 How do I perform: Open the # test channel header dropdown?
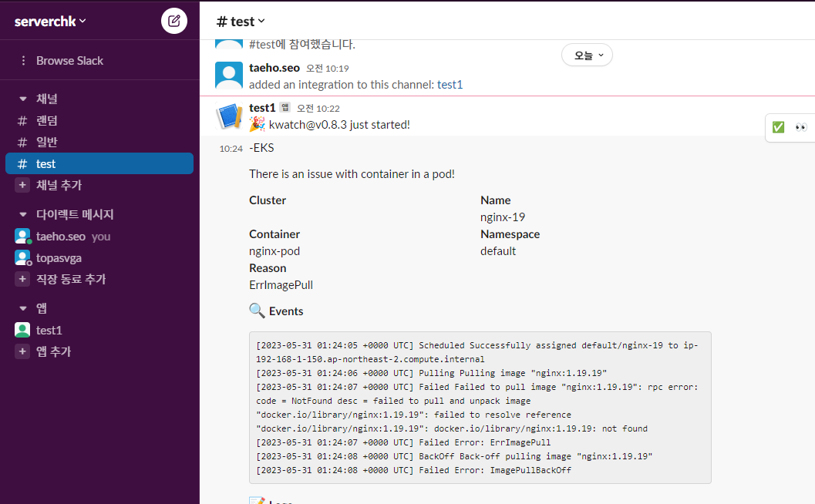(x=241, y=22)
